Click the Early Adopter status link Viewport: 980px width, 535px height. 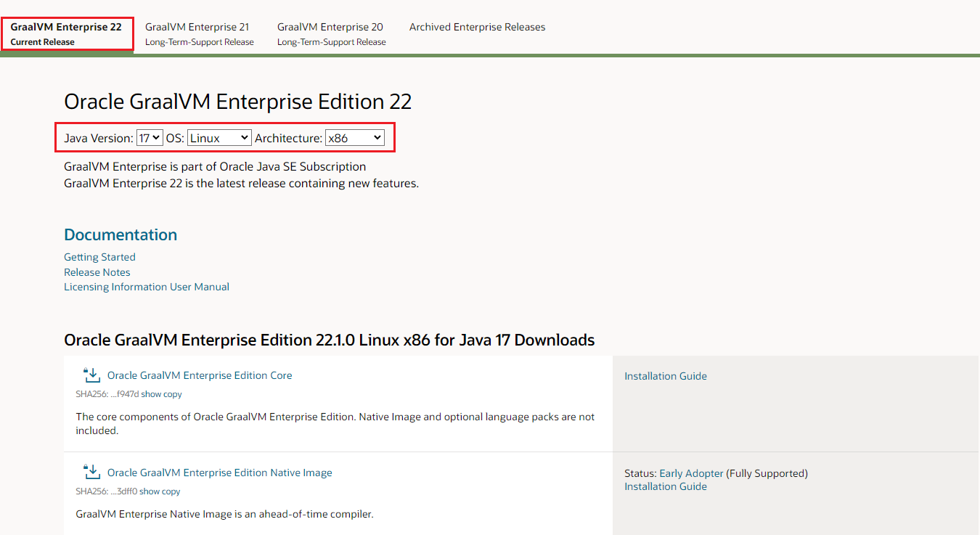(x=691, y=473)
